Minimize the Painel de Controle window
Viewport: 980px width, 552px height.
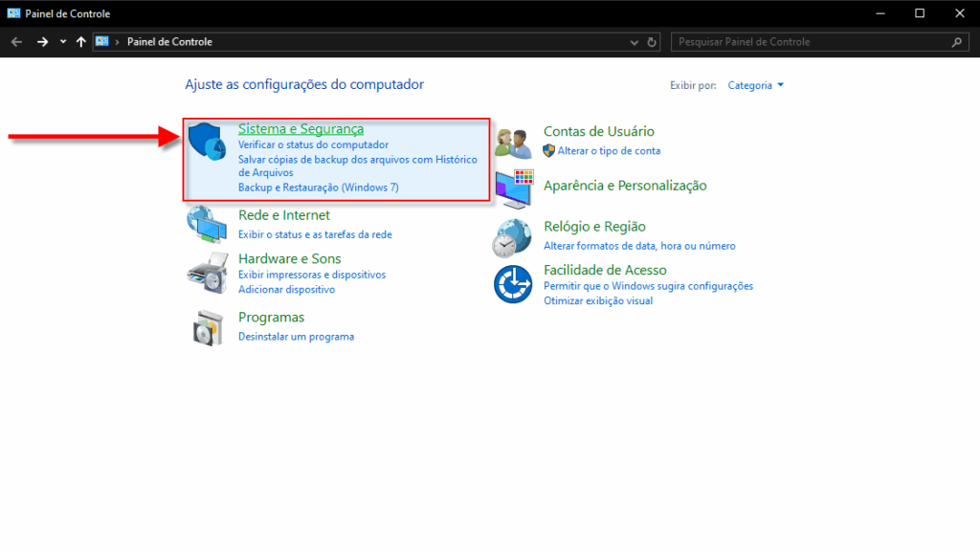pos(880,13)
